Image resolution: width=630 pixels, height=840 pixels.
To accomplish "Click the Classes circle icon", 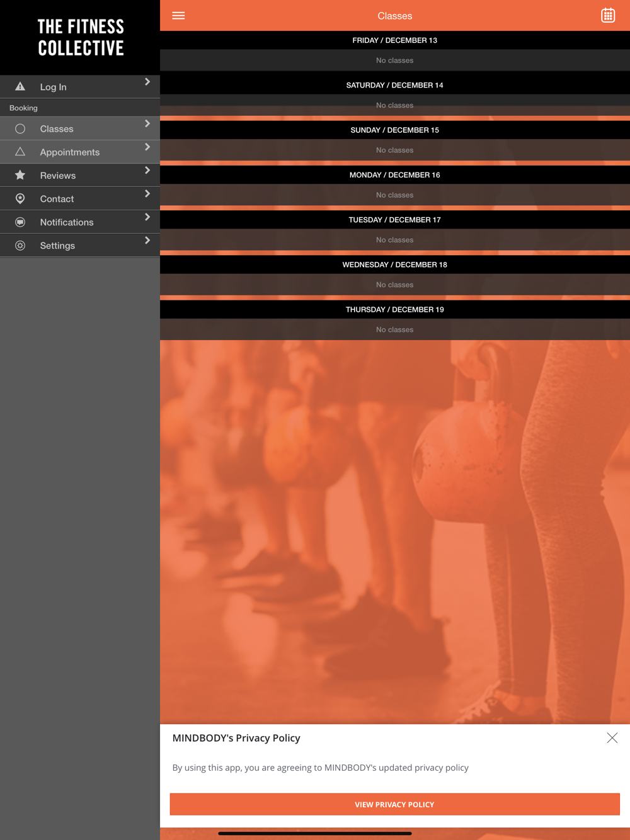I will [x=20, y=128].
